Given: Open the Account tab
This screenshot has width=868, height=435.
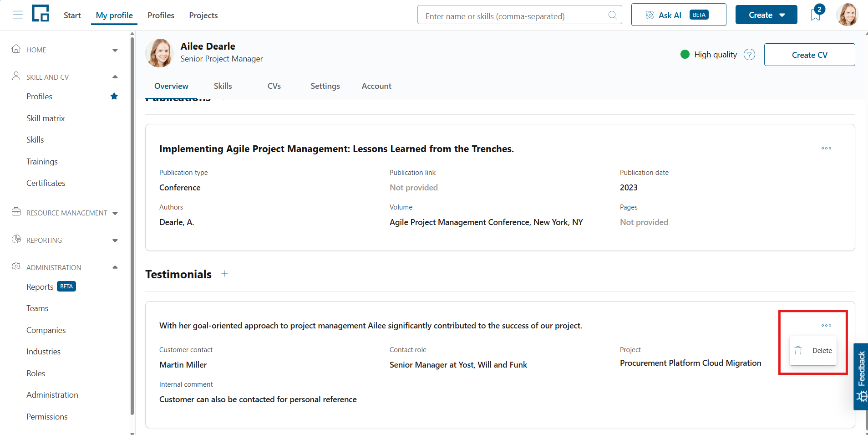Looking at the screenshot, I should tap(376, 86).
